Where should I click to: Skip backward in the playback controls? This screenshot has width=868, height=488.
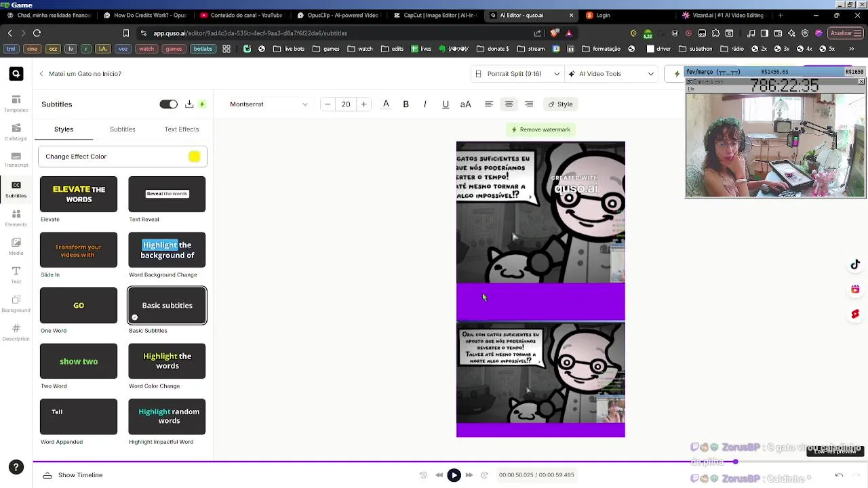tap(439, 475)
